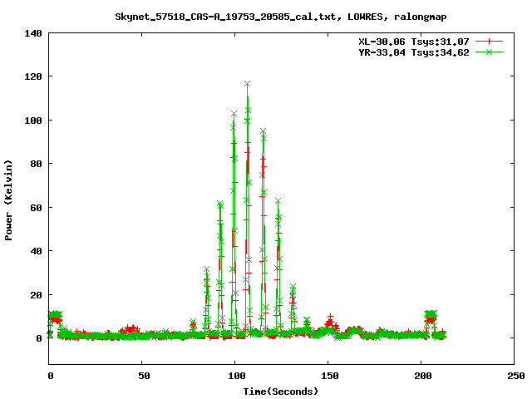This screenshot has height=399, width=532.
Task: Click y-axis tick label 140
Action: (33, 33)
